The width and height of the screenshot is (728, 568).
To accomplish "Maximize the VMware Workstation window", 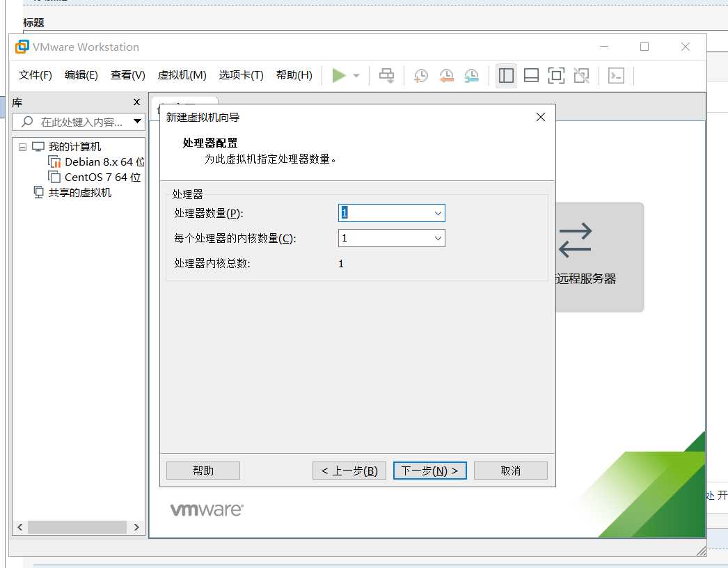I will (x=644, y=47).
